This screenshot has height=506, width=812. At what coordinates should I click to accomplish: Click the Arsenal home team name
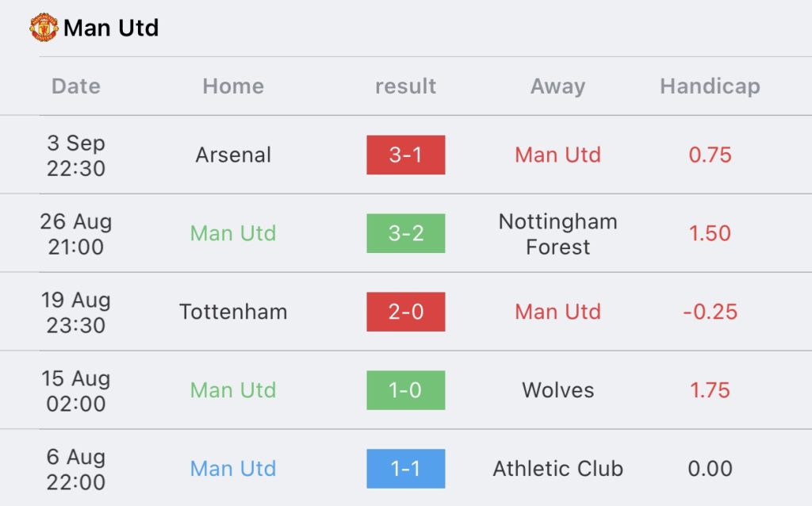point(233,155)
